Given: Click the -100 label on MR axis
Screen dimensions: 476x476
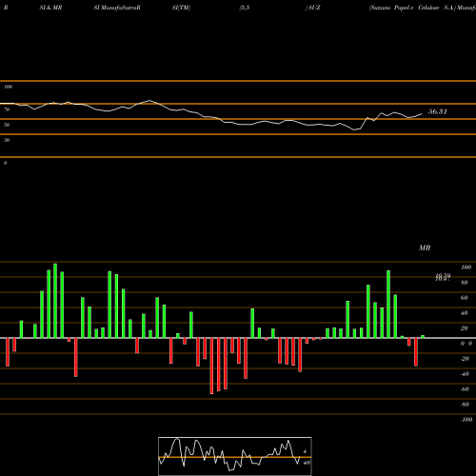Looking at the screenshot, I should click(x=466, y=420).
